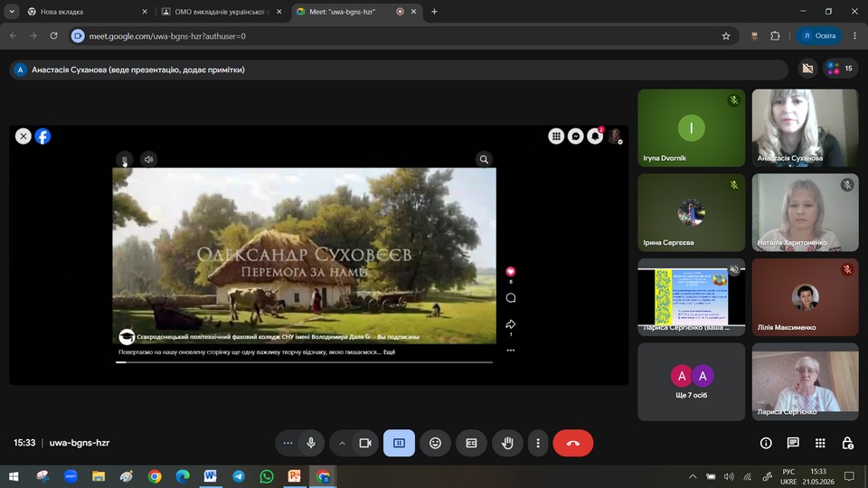Leave the call with red hang-up button
The height and width of the screenshot is (488, 868).
[573, 443]
